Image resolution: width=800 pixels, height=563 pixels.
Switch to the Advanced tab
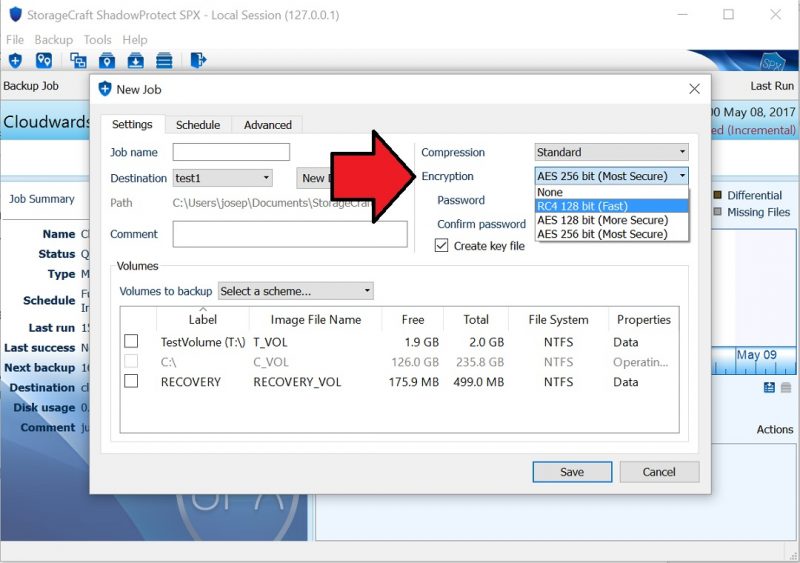(x=268, y=125)
